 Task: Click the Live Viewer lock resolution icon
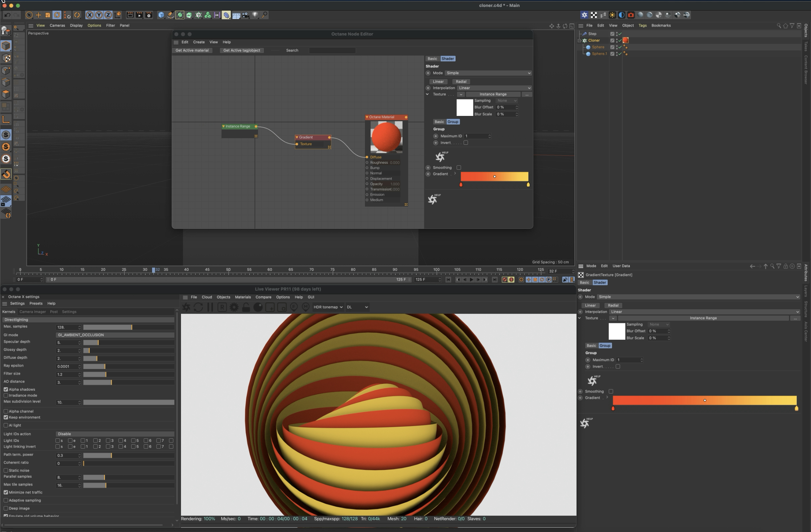(x=246, y=307)
